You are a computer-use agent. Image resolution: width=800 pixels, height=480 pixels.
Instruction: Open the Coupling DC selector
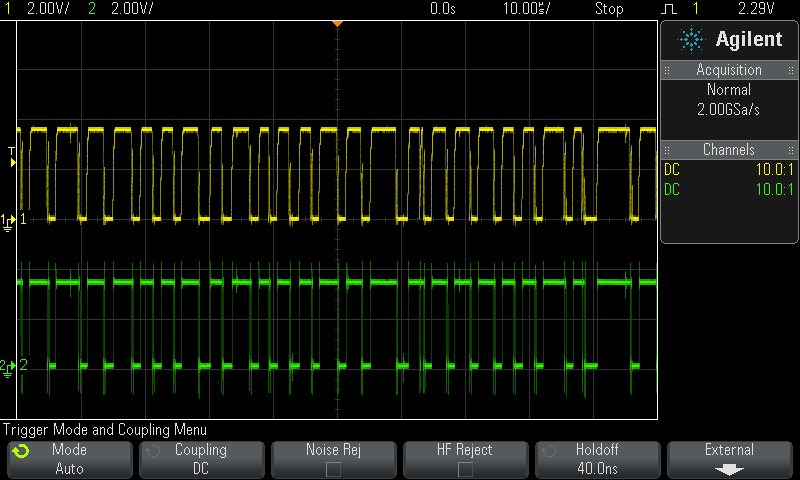(201, 459)
